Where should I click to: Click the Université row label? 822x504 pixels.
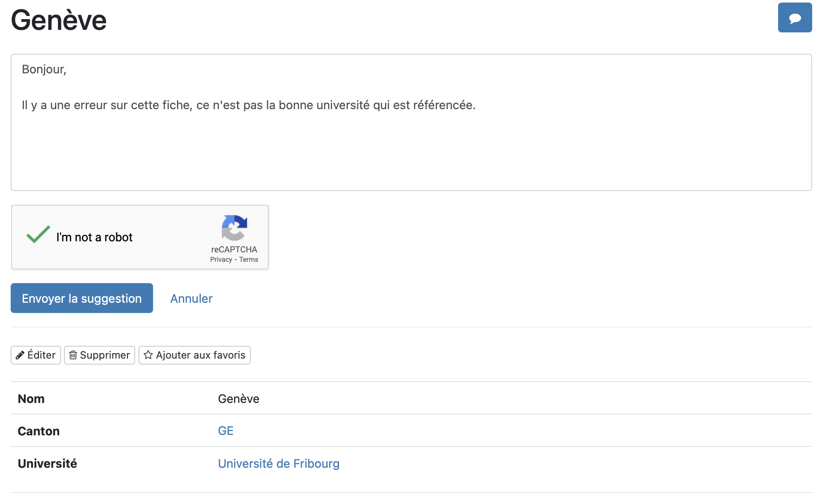tap(47, 463)
